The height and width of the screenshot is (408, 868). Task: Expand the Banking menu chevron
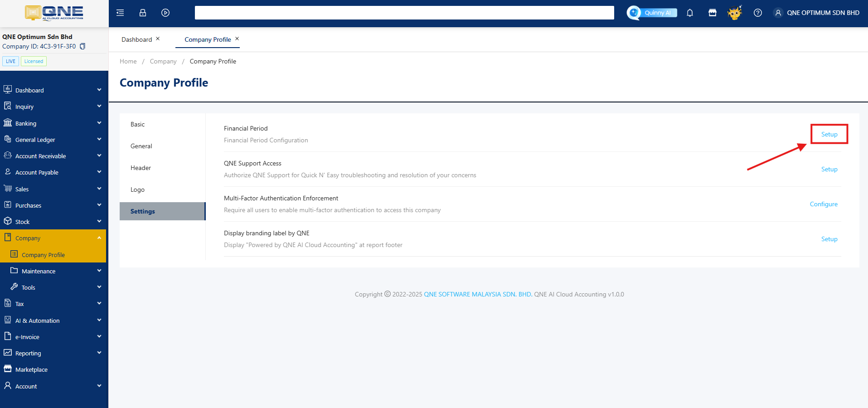tap(99, 123)
